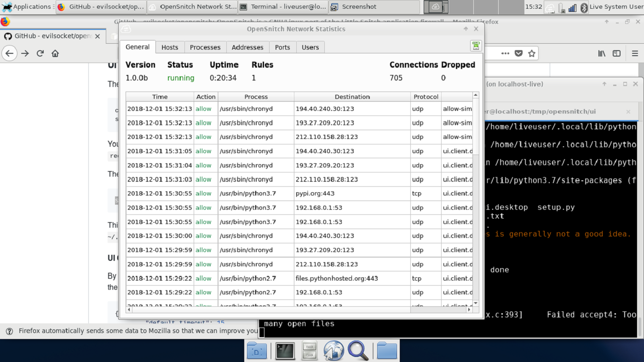
Task: Click the Firefox reload page icon
Action: (40, 53)
